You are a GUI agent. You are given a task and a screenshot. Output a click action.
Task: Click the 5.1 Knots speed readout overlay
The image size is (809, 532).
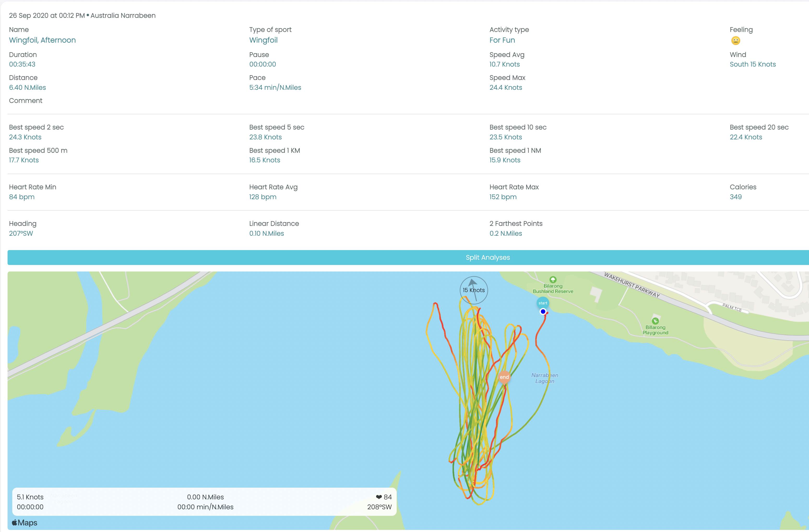(x=30, y=497)
